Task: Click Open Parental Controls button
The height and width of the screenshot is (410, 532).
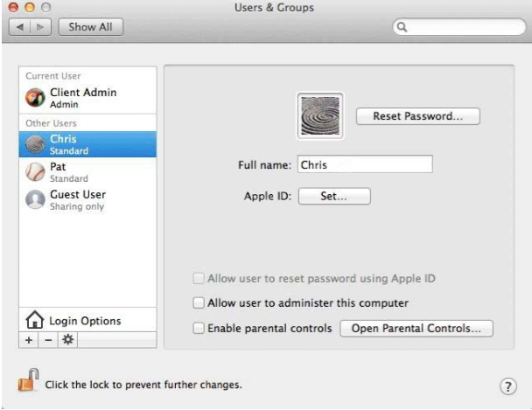Action: [416, 329]
